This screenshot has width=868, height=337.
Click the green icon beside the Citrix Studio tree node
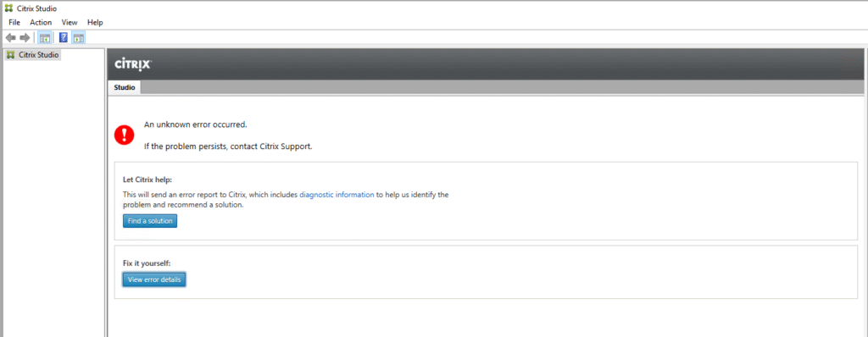coord(10,55)
